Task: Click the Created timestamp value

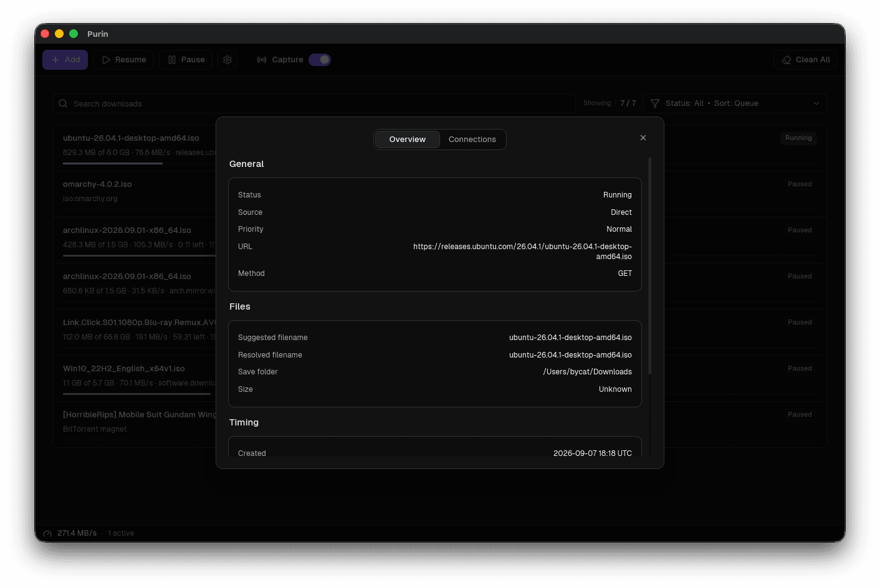Action: point(593,453)
